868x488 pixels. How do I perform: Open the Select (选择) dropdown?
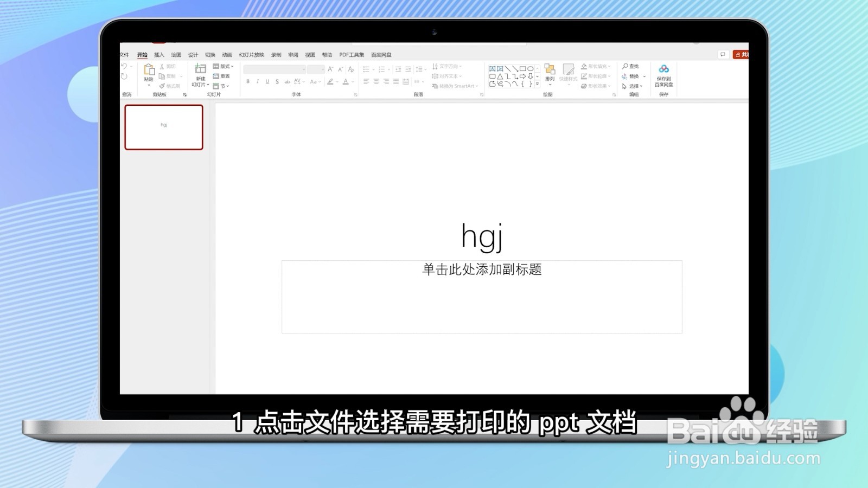(633, 86)
